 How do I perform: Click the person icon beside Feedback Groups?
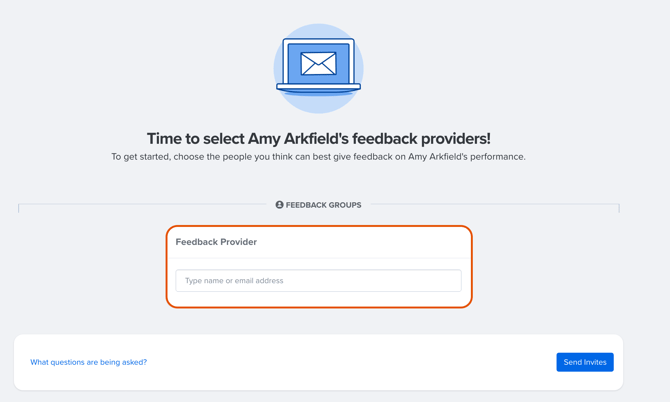(x=280, y=205)
